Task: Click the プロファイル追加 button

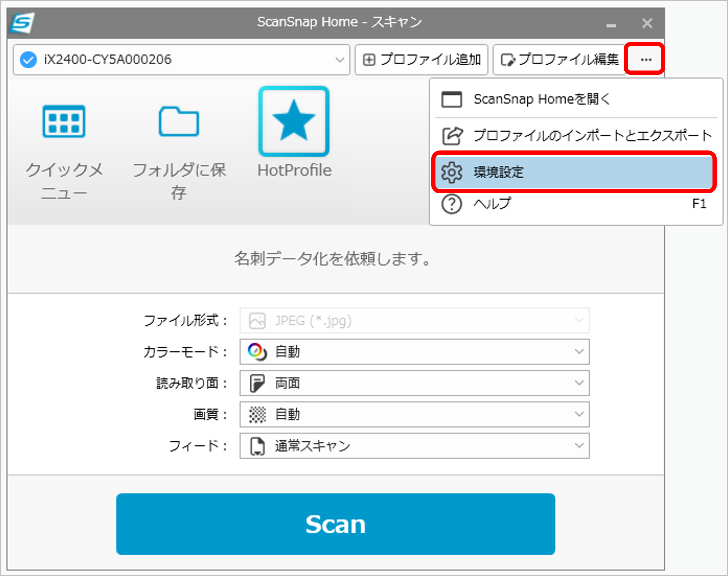Action: 421,60
